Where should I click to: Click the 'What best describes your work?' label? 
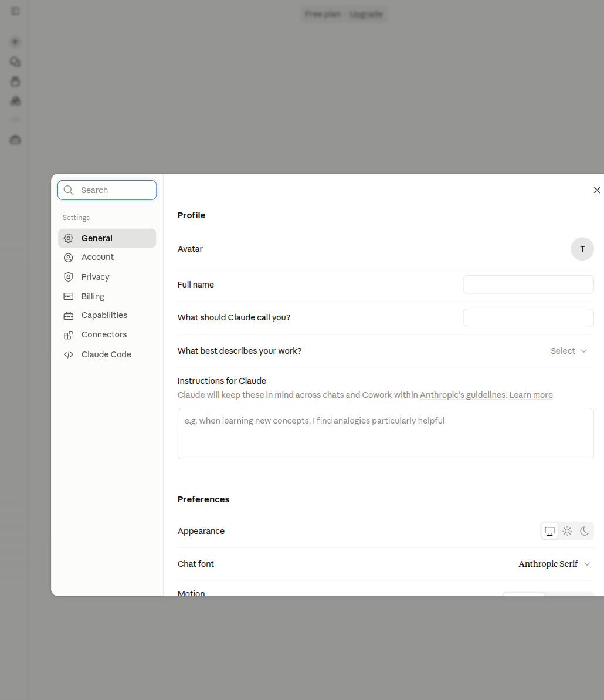point(240,351)
